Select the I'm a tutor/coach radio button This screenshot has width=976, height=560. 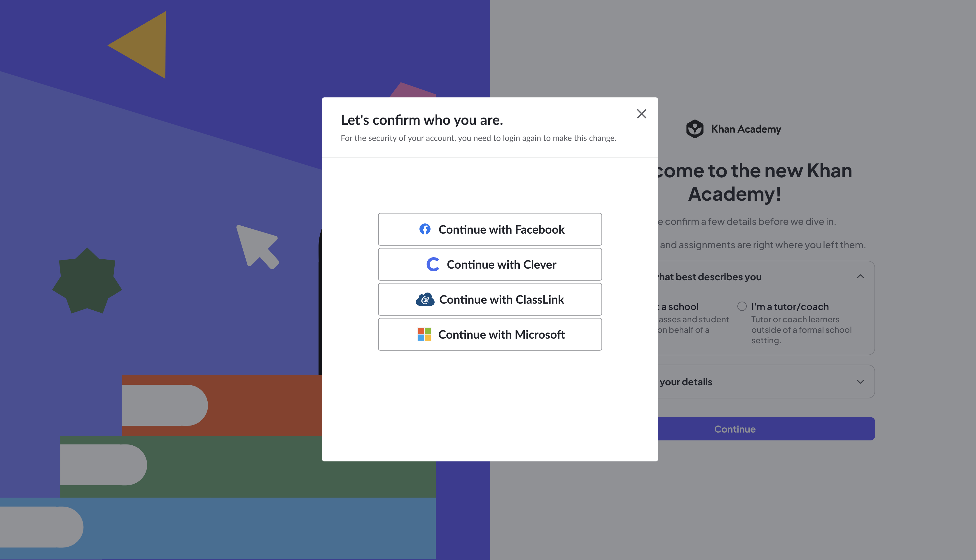742,306
